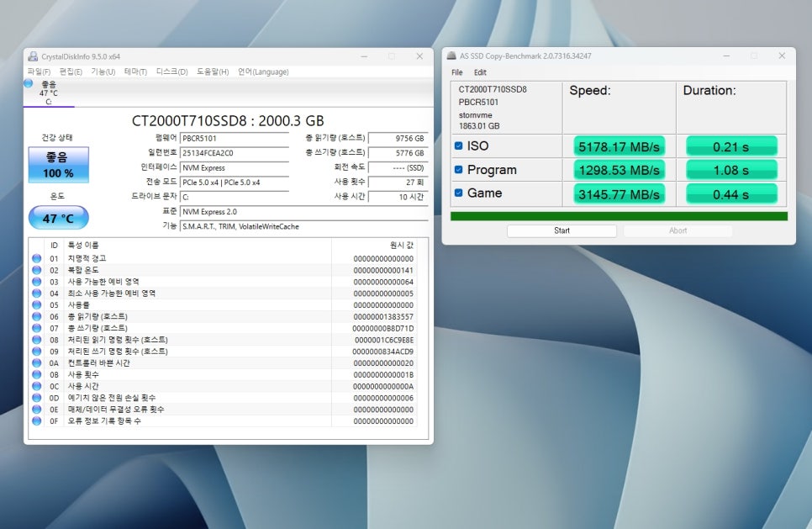Image resolution: width=812 pixels, height=529 pixels.
Task: Click the power on hours value 10 시간
Action: point(398,197)
